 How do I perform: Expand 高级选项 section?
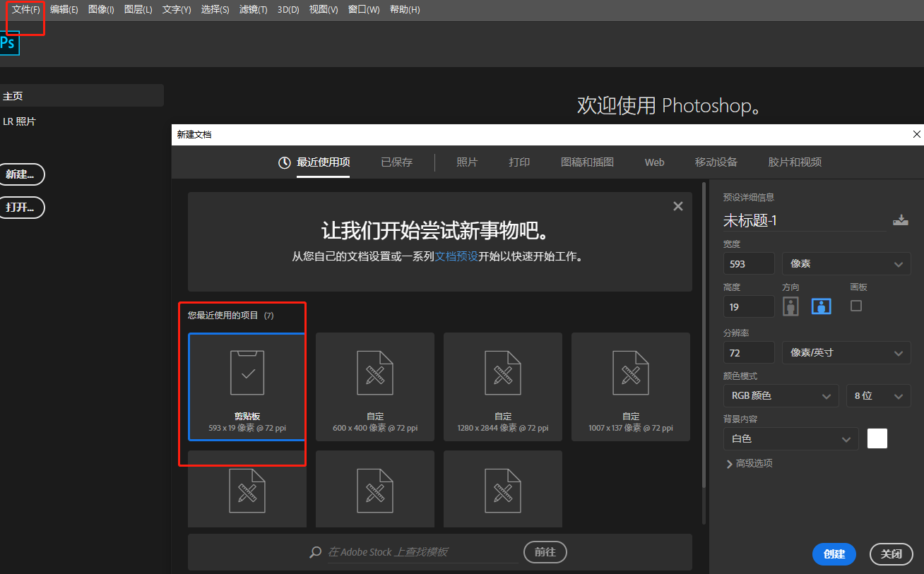749,464
